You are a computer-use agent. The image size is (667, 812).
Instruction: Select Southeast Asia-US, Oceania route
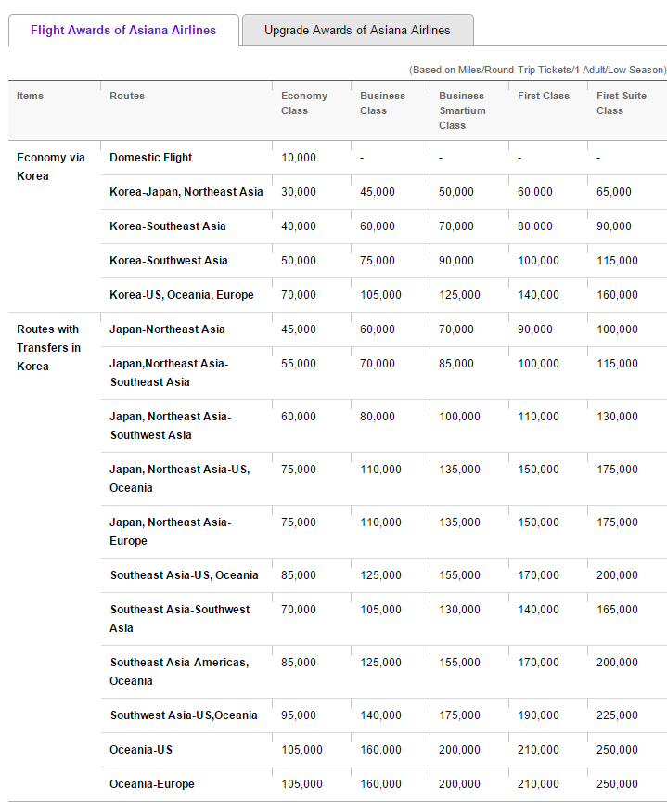pyautogui.click(x=184, y=575)
